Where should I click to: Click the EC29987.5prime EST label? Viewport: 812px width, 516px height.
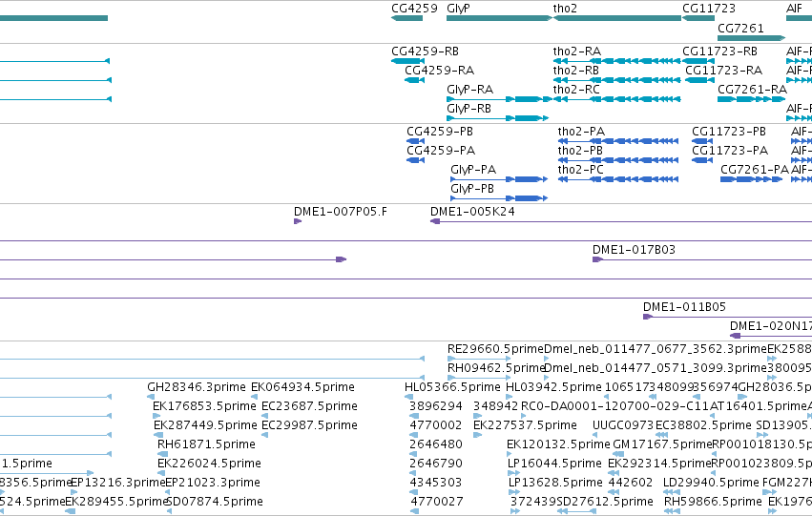(x=310, y=425)
